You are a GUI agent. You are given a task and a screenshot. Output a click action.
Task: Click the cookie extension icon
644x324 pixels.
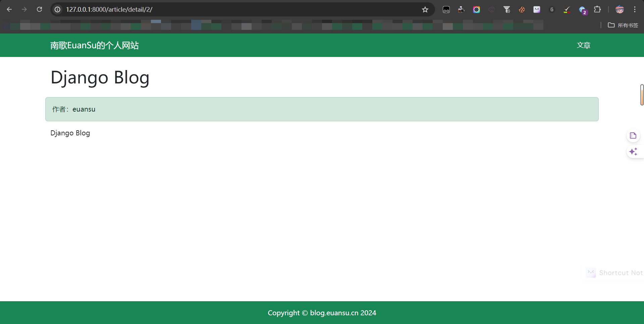coord(522,10)
